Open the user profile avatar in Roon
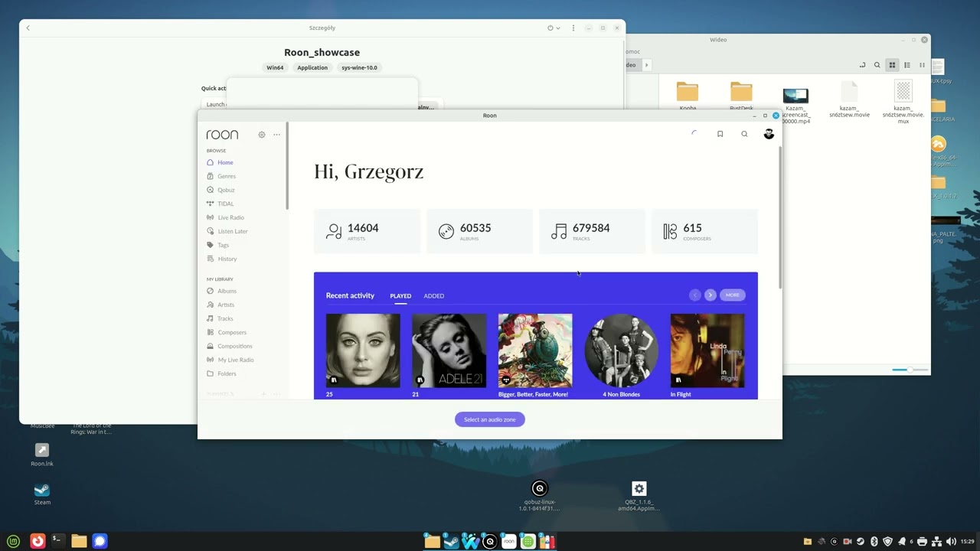This screenshot has width=980, height=551. click(769, 134)
